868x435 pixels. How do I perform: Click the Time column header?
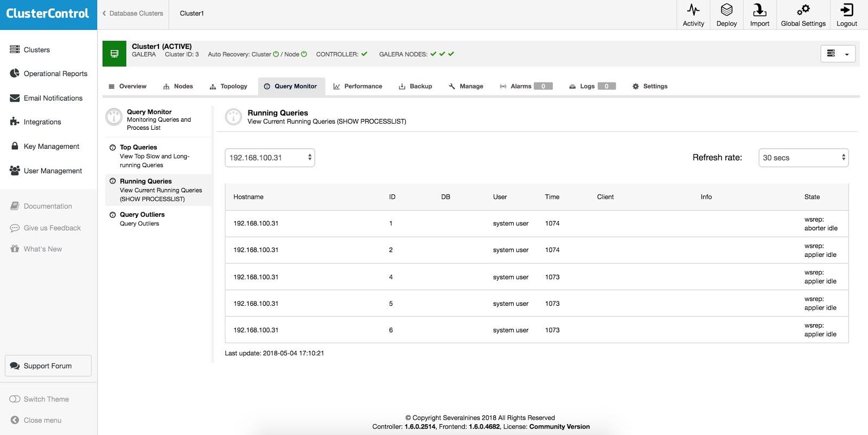tap(552, 197)
